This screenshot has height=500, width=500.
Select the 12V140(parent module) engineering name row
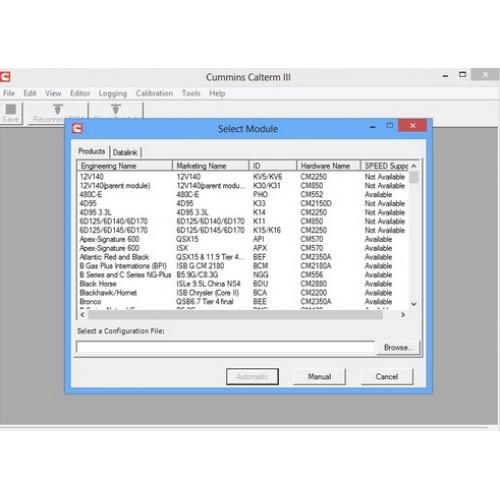(x=242, y=186)
